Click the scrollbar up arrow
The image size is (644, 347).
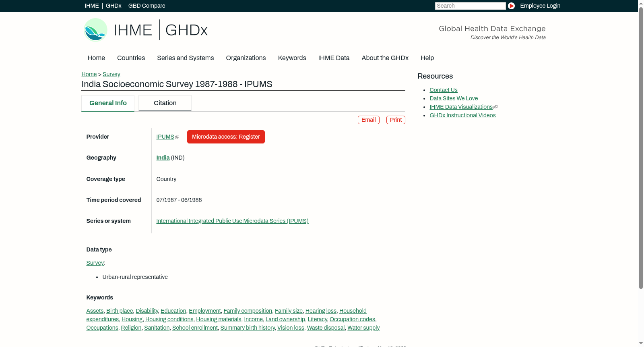click(641, 3)
